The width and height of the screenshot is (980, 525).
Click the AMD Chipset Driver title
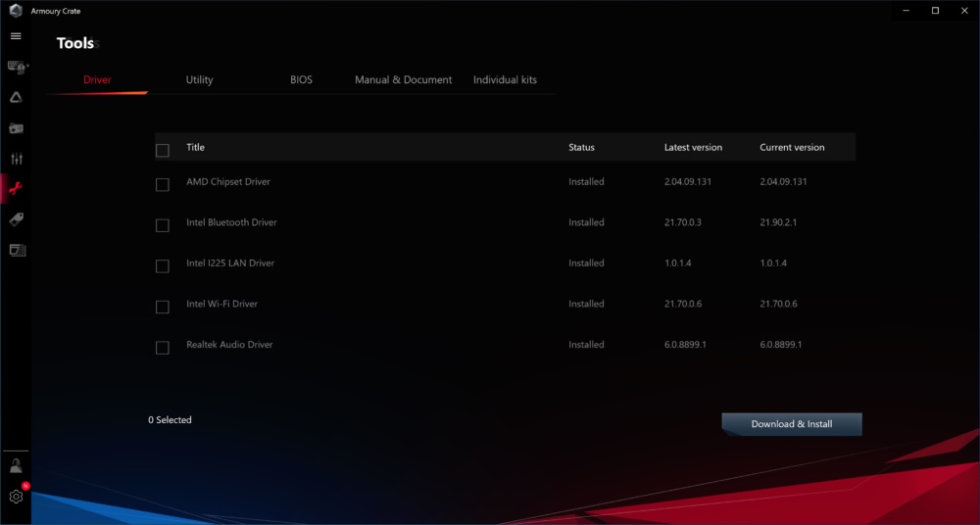[228, 182]
